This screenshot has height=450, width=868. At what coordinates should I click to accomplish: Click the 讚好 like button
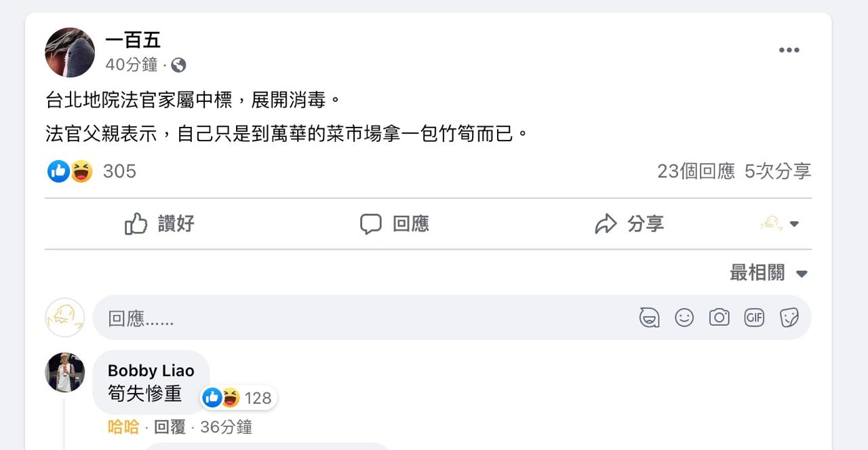(160, 224)
